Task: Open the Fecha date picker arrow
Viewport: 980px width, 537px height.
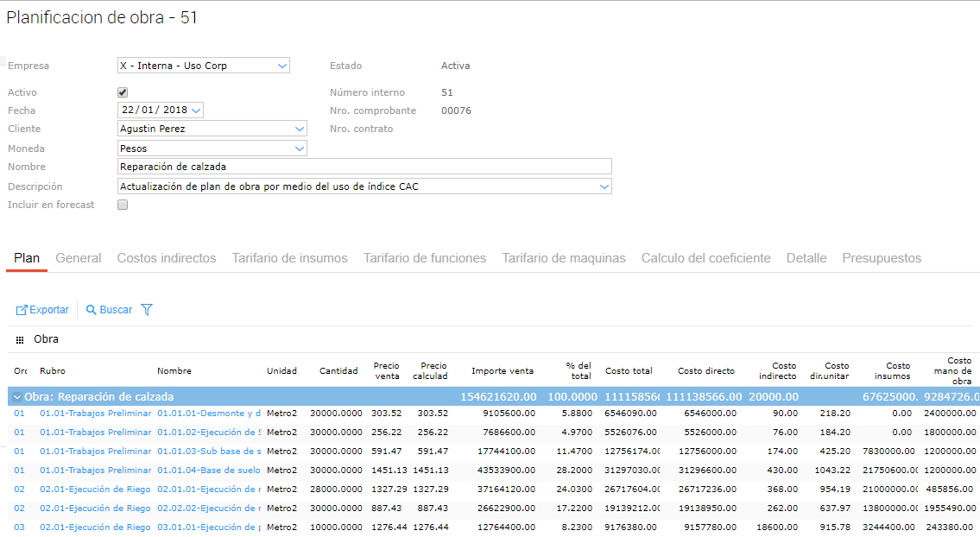Action: (x=196, y=111)
